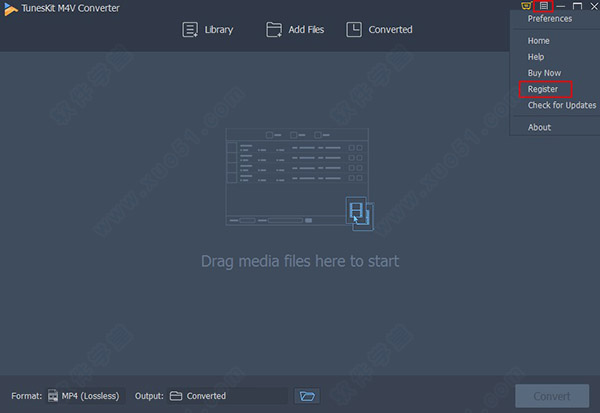Viewport: 600px width, 413px height.
Task: Click the Add Files folder icon
Action: point(274,30)
